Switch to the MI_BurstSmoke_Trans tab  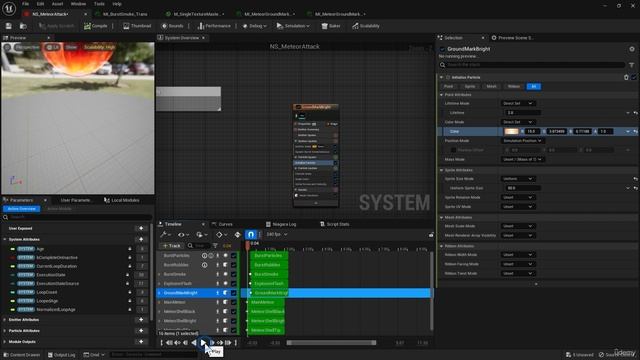click(x=124, y=14)
